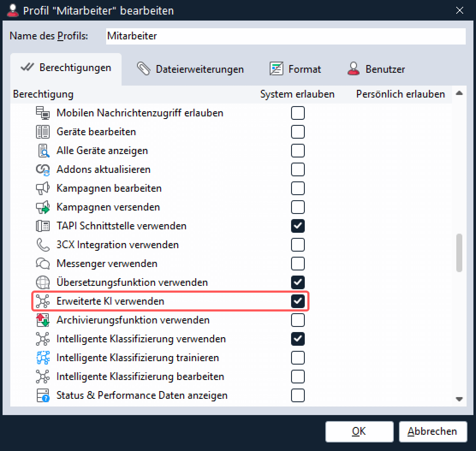The height and width of the screenshot is (451, 476).
Task: Click the scroll down arrow of the permissions list
Action: (459, 399)
